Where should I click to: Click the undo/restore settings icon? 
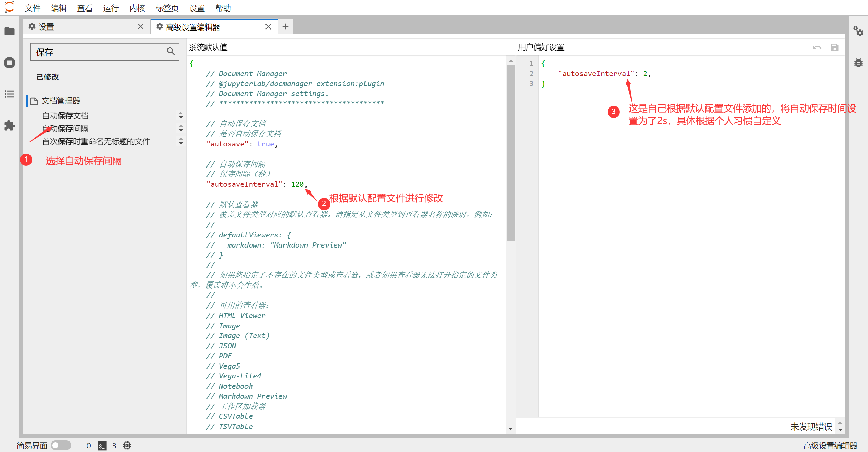pyautogui.click(x=817, y=47)
